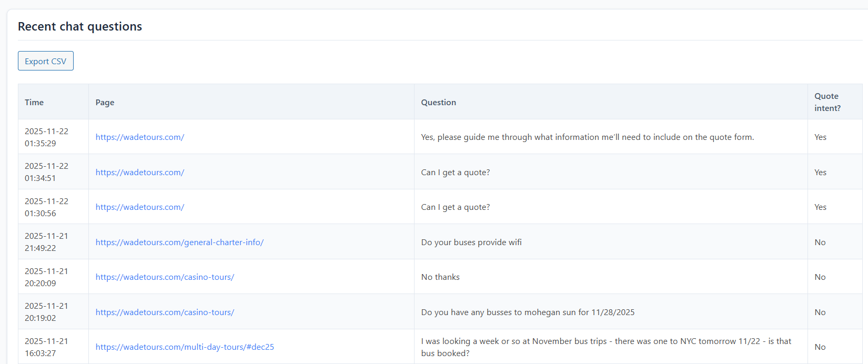The image size is (868, 364).
Task: Open casino-tours link in the Mohegan Sun row
Action: coord(165,312)
